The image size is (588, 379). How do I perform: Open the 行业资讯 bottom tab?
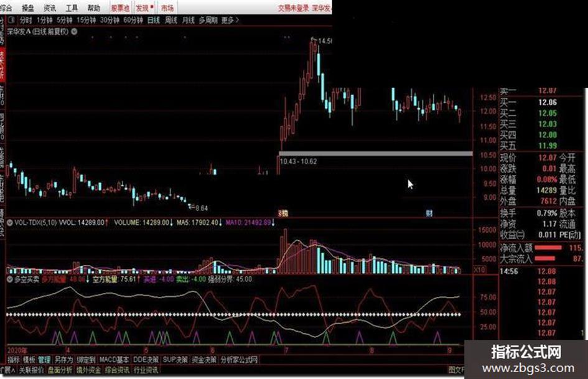[x=146, y=370]
